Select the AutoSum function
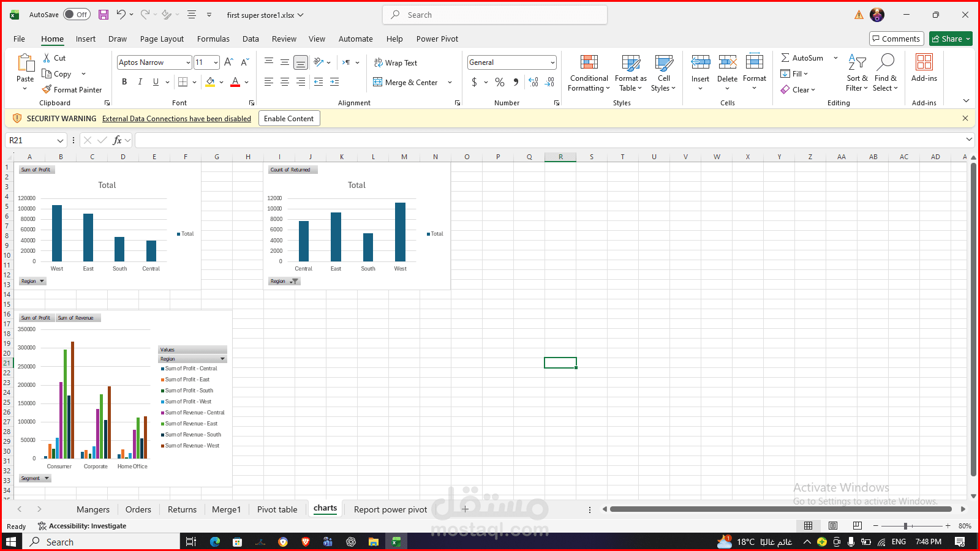Image resolution: width=980 pixels, height=551 pixels. [x=803, y=58]
